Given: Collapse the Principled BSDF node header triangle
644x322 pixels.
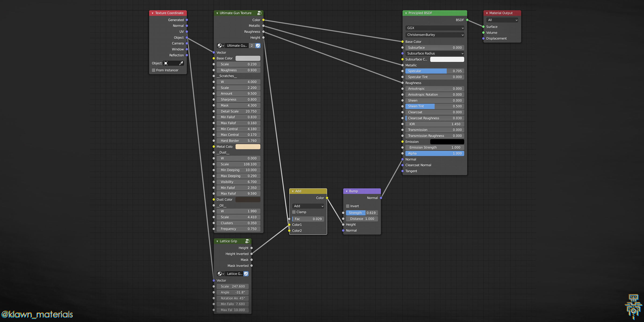Looking at the screenshot, I should click(x=406, y=13).
